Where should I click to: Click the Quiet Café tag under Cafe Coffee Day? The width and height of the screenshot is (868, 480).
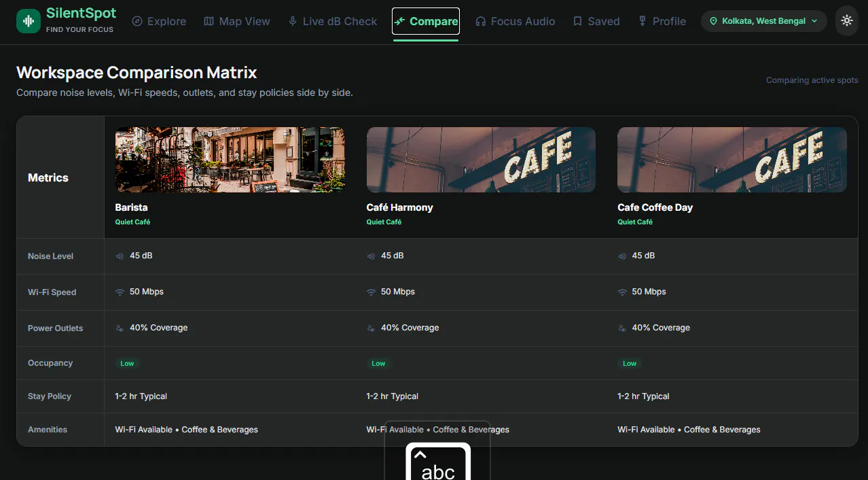[635, 222]
